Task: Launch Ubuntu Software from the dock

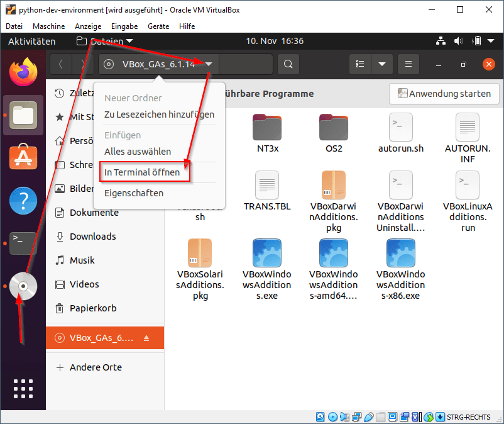Action: (x=23, y=157)
